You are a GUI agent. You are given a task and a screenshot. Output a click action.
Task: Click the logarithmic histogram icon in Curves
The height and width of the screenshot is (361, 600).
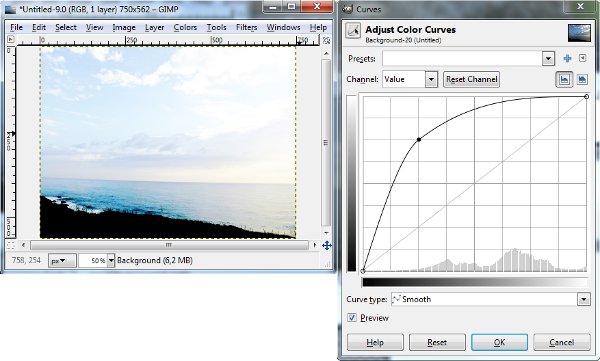tap(582, 80)
